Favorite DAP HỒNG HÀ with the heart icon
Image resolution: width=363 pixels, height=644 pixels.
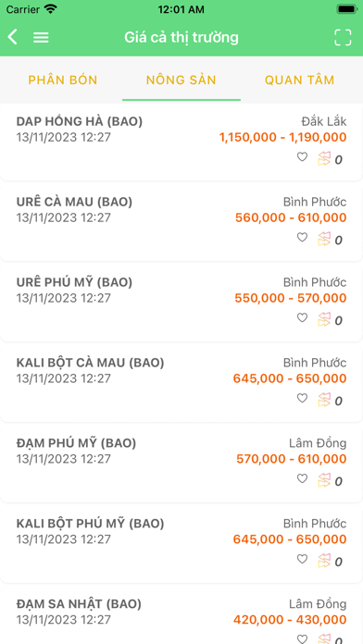coord(302,157)
